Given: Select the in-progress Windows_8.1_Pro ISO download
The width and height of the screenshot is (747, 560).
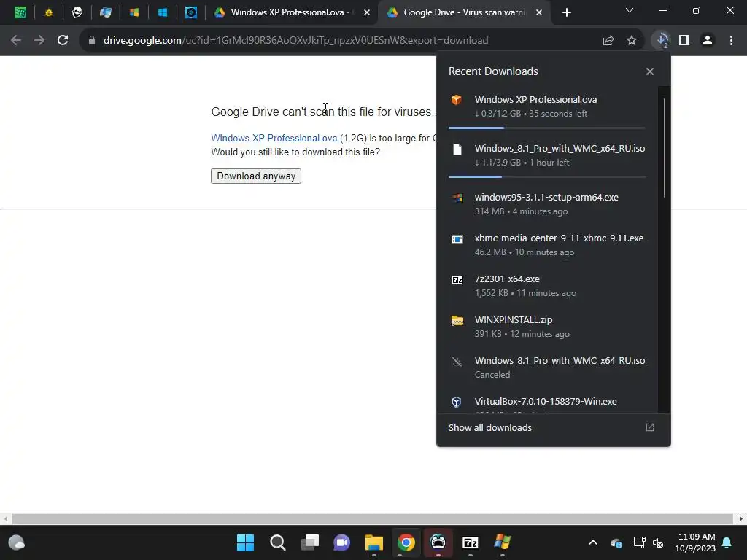Looking at the screenshot, I should pyautogui.click(x=547, y=155).
